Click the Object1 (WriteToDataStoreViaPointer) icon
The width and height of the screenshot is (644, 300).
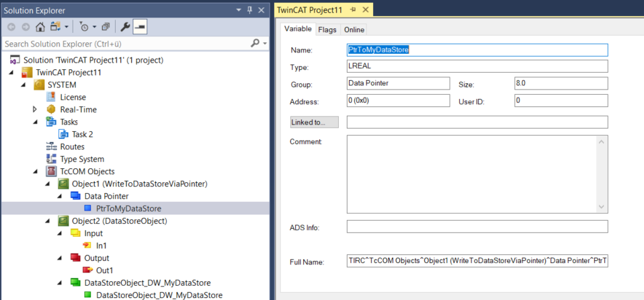tap(63, 184)
